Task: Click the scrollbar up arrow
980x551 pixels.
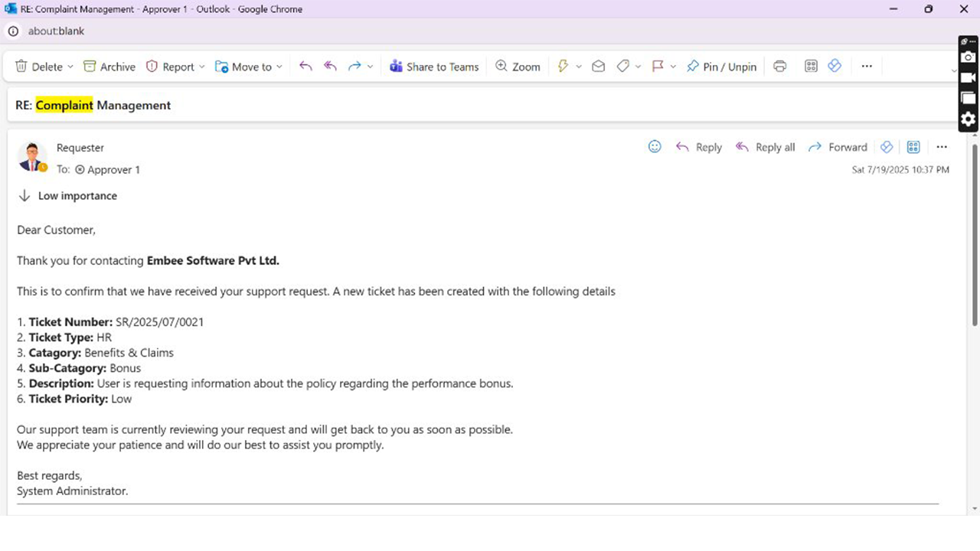Action: point(975,135)
